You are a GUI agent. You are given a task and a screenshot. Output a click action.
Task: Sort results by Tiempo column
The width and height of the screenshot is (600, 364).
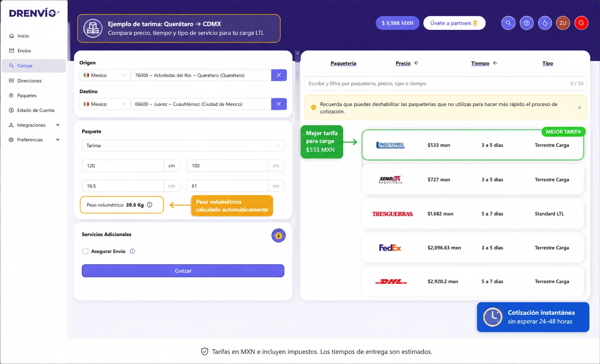[x=480, y=63]
